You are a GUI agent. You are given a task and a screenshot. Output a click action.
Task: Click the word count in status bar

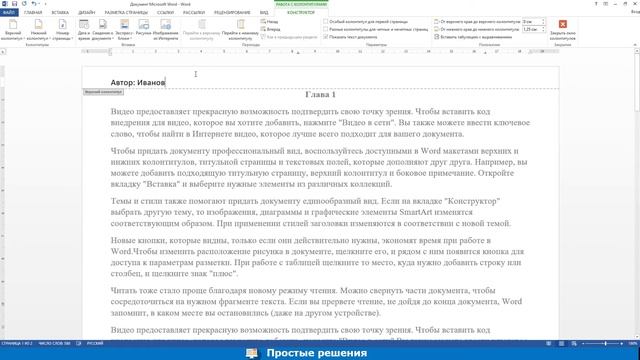point(54,344)
